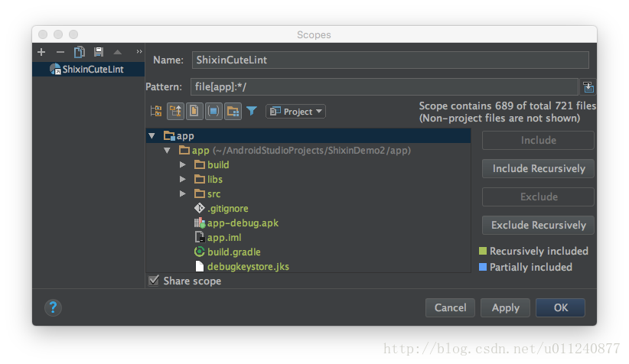Expand the build folder
Viewport: 629px width, 364px height.
coord(183,164)
